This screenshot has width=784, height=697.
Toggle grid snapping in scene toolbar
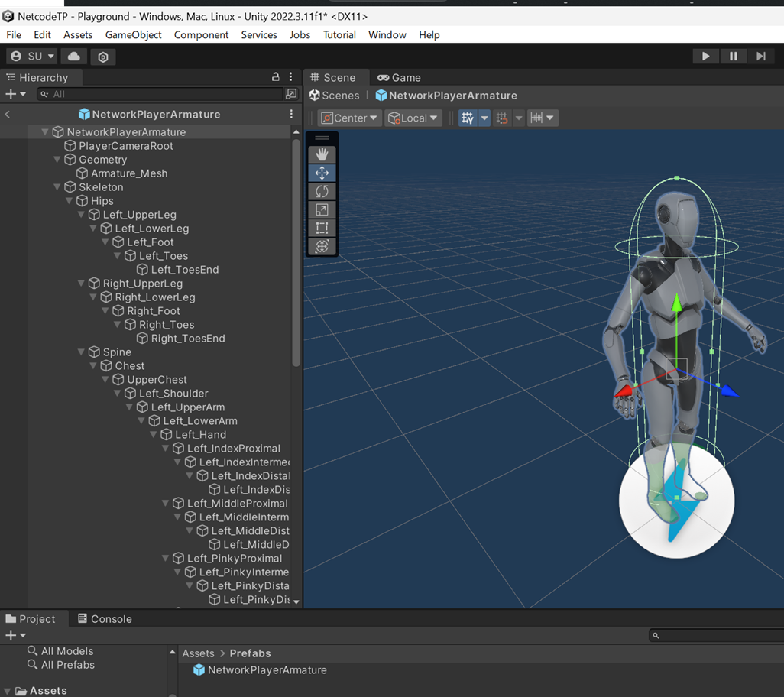point(502,118)
